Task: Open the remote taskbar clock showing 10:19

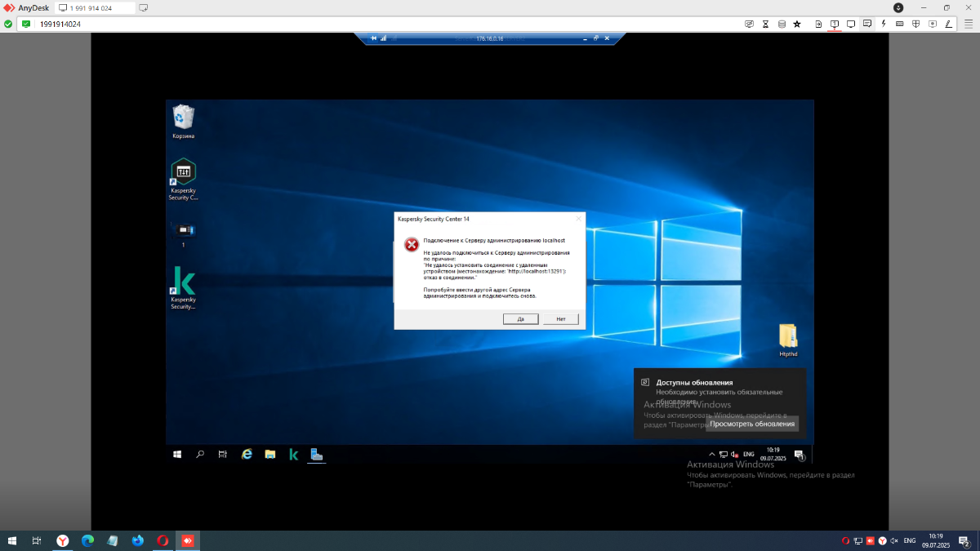Action: 773,455
